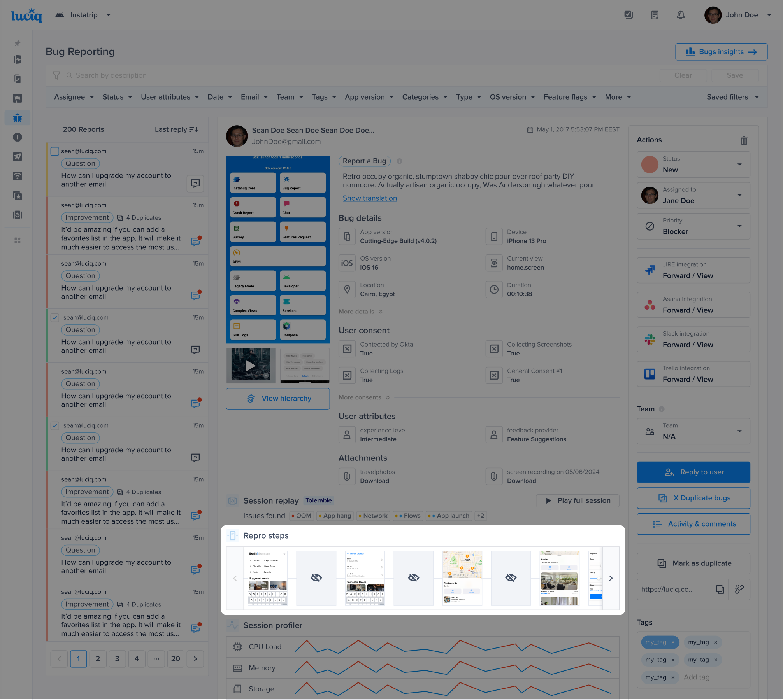Uncheck the fourth report's checkbox

[x=55, y=318]
